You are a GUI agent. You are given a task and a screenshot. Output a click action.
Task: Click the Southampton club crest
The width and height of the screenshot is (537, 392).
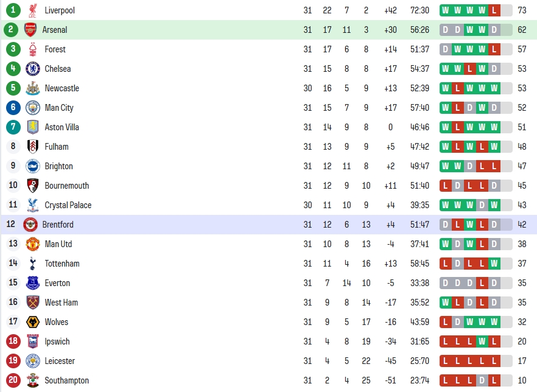[32, 380]
